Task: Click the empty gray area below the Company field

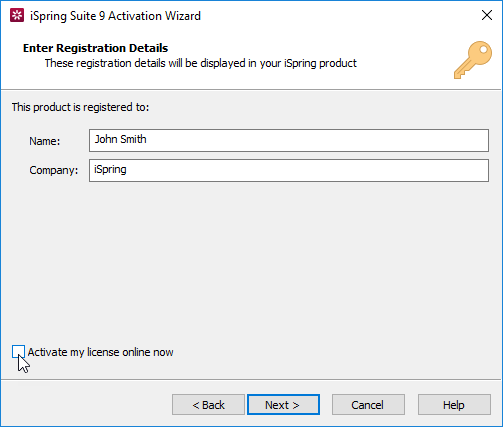Action: pos(251,260)
